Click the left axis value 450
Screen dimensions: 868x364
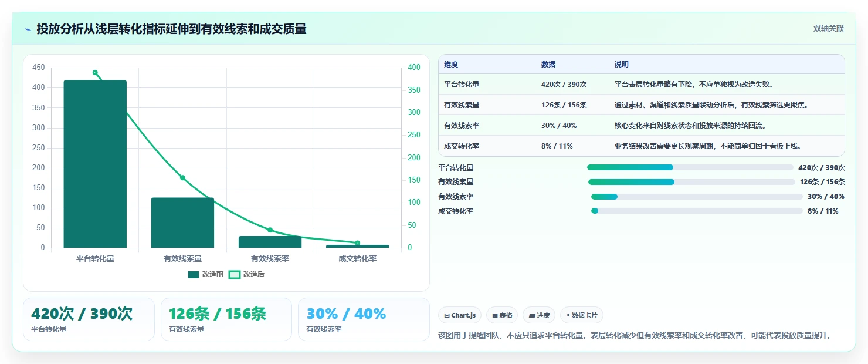tap(39, 68)
